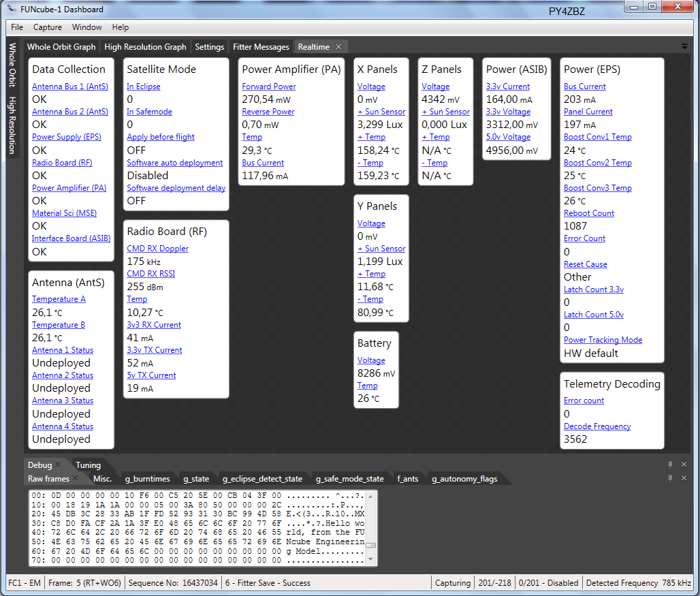Open the document tab list dropdown arrow
Viewport: 700px width, 596px height.
tap(684, 46)
